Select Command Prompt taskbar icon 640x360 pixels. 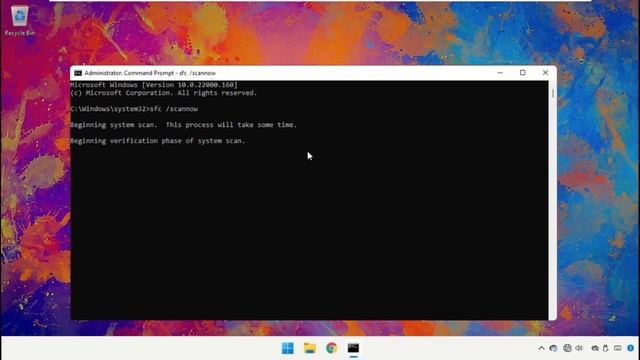tap(353, 348)
